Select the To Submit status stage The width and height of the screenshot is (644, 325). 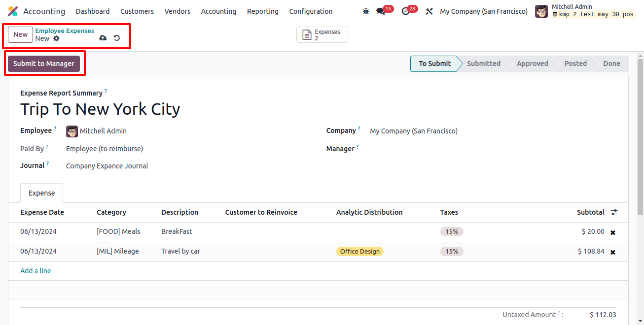tap(434, 64)
